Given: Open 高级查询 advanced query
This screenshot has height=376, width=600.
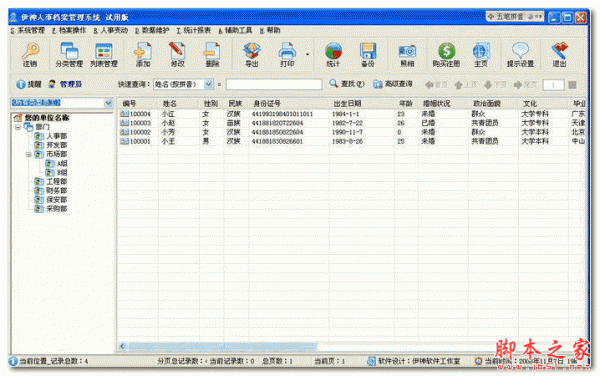Looking at the screenshot, I should 393,84.
